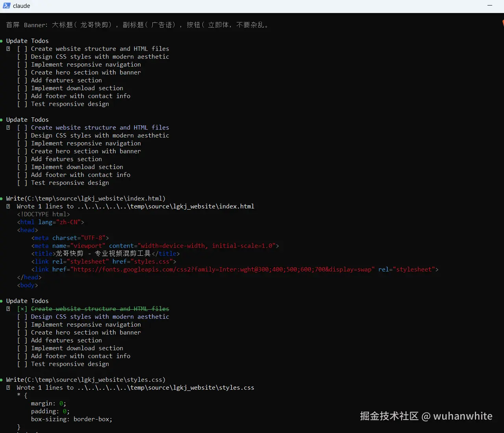This screenshot has width=504, height=433.
Task: Click the meta charset="UTF-8" line
Action: (x=70, y=238)
